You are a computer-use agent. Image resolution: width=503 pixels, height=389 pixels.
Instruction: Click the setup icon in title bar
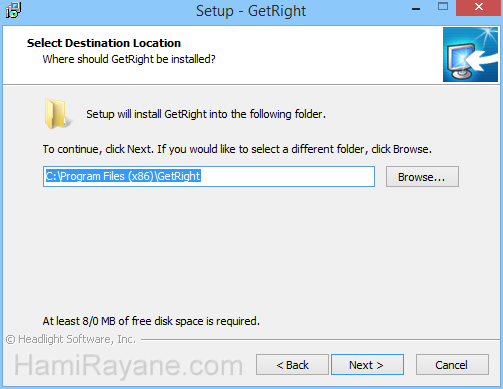[x=13, y=10]
